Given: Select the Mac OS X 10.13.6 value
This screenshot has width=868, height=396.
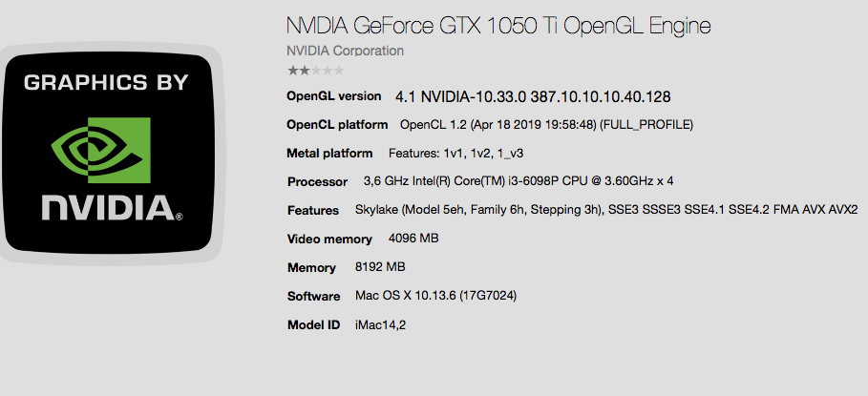Looking at the screenshot, I should pos(435,296).
